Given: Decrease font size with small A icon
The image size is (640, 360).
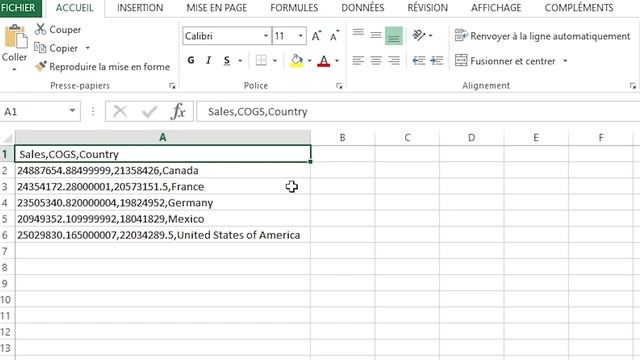Looking at the screenshot, I should click(334, 36).
